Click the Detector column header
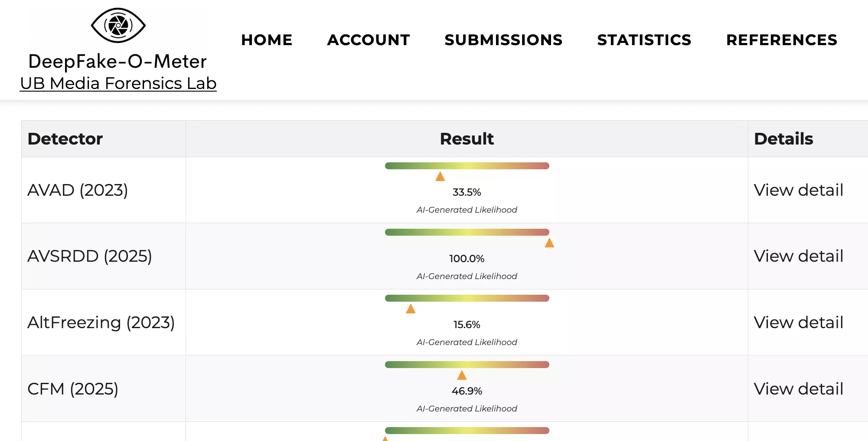 coord(65,139)
